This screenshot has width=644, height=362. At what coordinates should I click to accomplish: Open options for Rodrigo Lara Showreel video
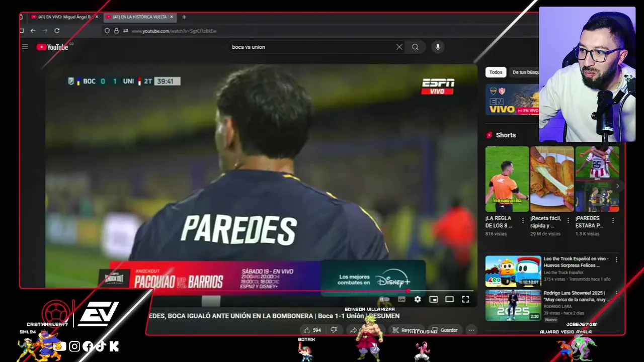click(x=616, y=293)
